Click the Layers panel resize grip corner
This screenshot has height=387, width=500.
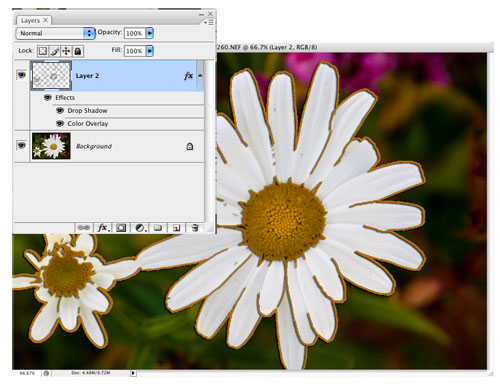pyautogui.click(x=210, y=228)
